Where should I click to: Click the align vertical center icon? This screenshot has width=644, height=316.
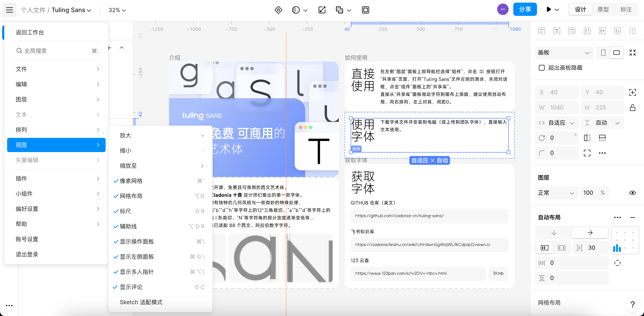(x=602, y=31)
